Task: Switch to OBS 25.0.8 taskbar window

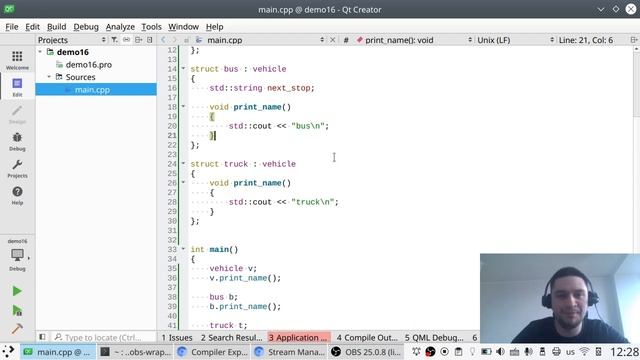Action: [x=366, y=352]
